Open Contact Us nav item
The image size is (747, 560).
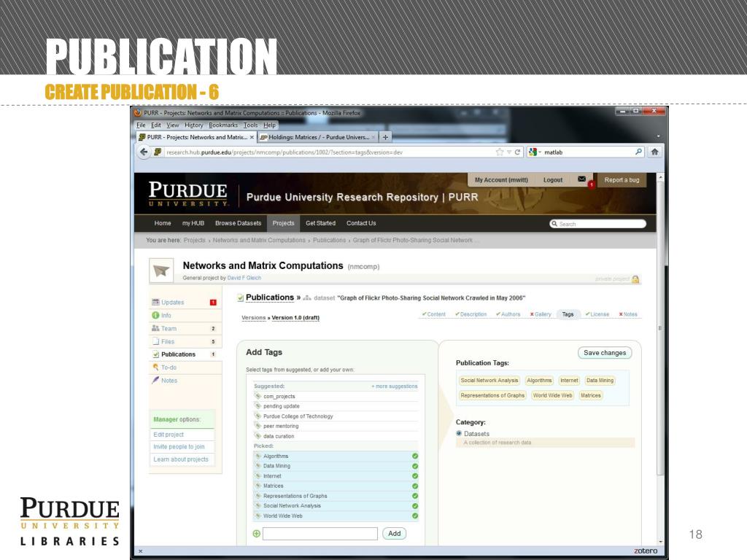click(x=361, y=223)
